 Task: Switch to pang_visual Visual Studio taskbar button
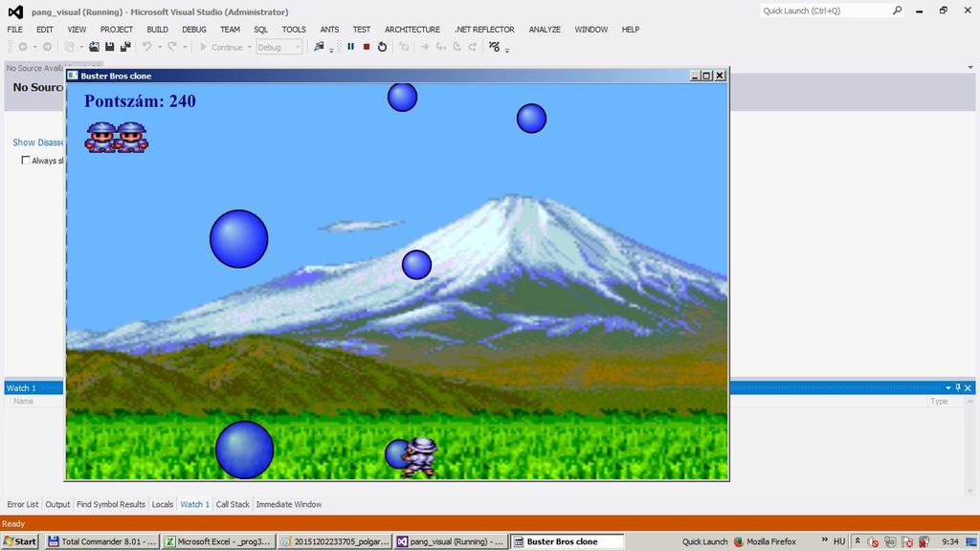point(451,541)
